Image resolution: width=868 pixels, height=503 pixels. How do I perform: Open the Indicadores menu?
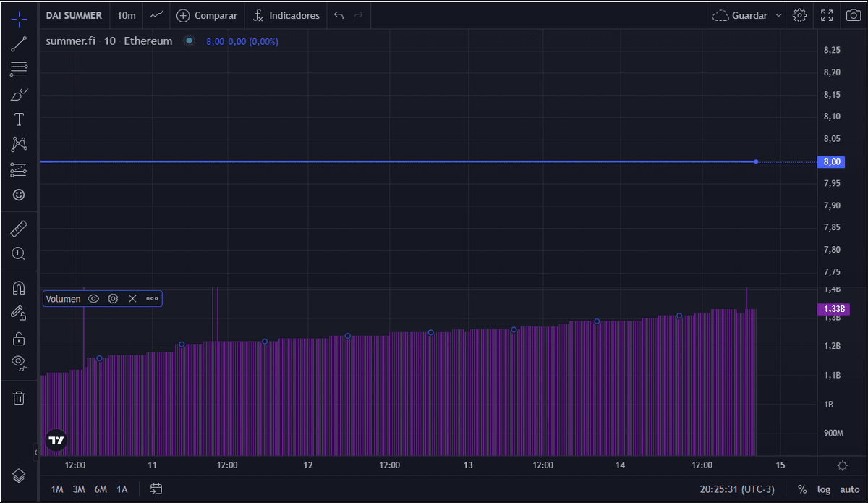[286, 15]
